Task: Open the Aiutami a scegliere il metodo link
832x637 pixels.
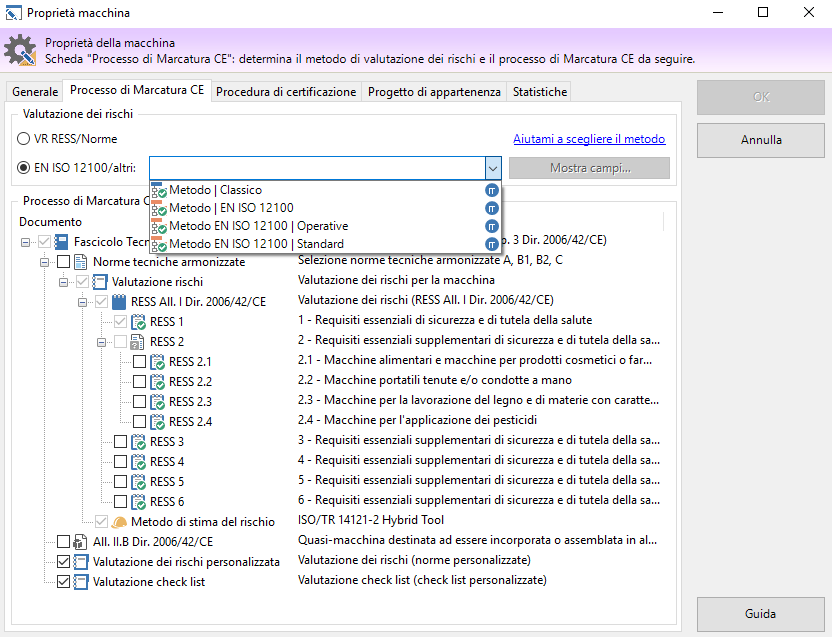Action: coord(589,139)
